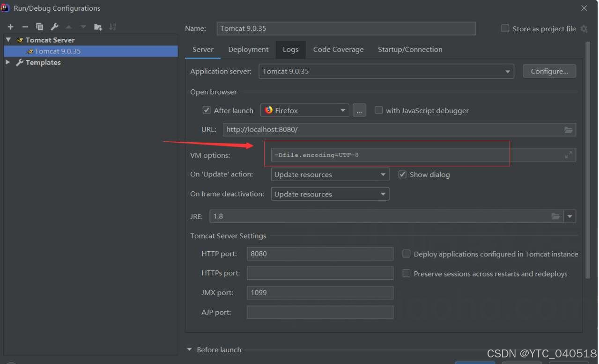Remove configuration with the minus icon
599x364 pixels.
coord(25,27)
